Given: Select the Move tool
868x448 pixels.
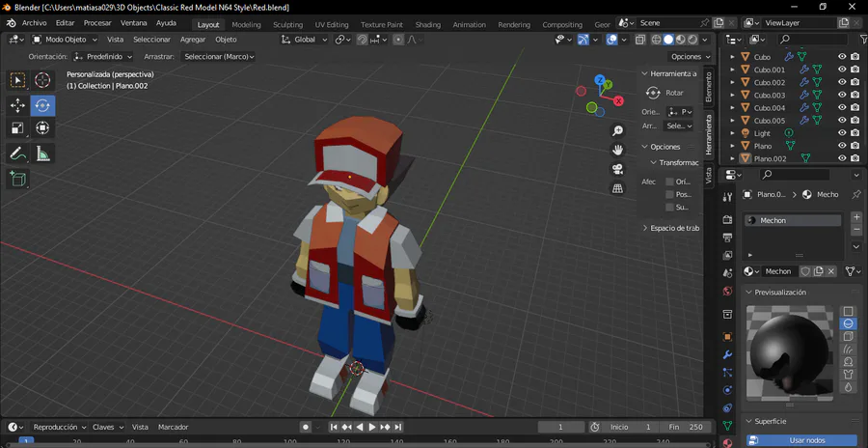Looking at the screenshot, I should [x=18, y=105].
